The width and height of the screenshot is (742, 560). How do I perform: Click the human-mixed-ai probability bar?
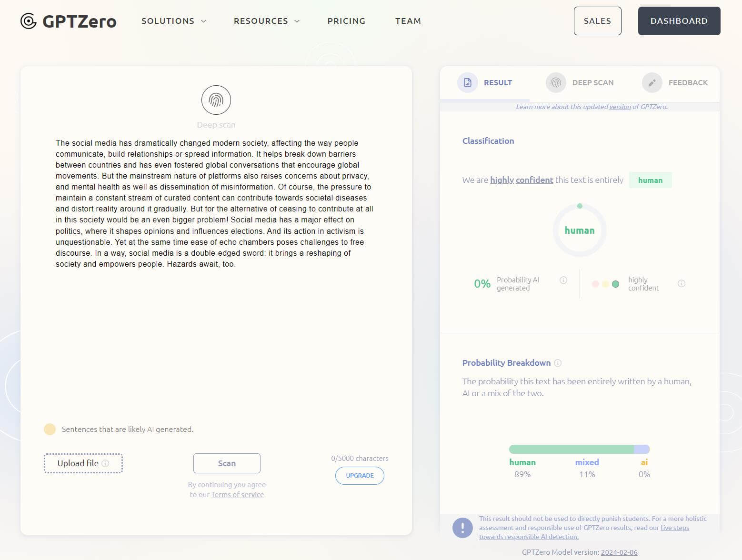(579, 449)
